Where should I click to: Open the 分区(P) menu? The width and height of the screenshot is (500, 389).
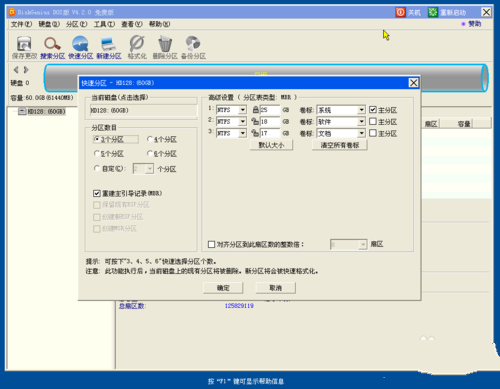(x=77, y=24)
